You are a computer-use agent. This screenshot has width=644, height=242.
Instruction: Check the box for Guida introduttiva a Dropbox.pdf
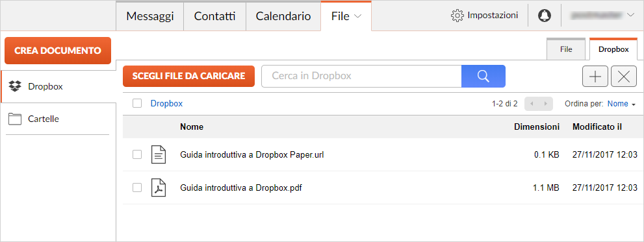tap(137, 188)
